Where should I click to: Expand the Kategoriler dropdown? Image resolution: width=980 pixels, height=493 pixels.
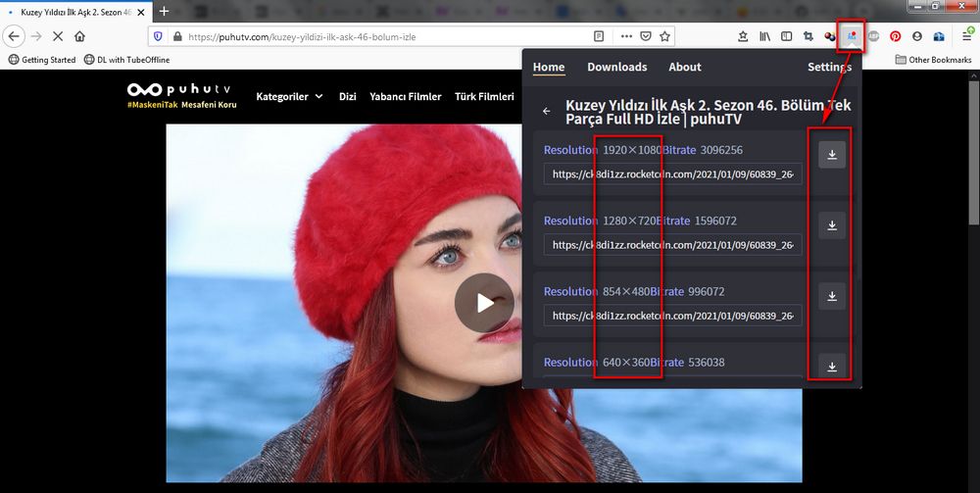(290, 96)
